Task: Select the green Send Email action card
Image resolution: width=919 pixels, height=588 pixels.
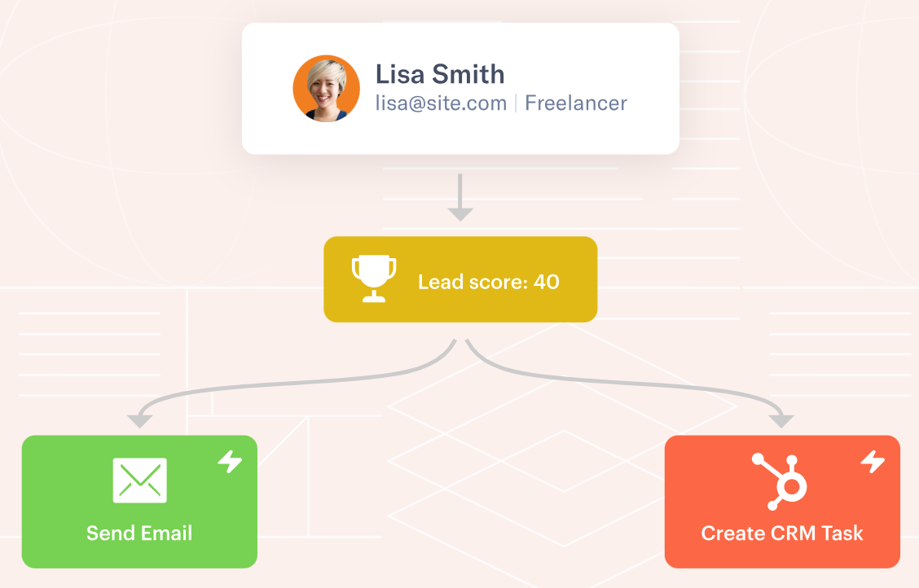Action: [x=139, y=502]
